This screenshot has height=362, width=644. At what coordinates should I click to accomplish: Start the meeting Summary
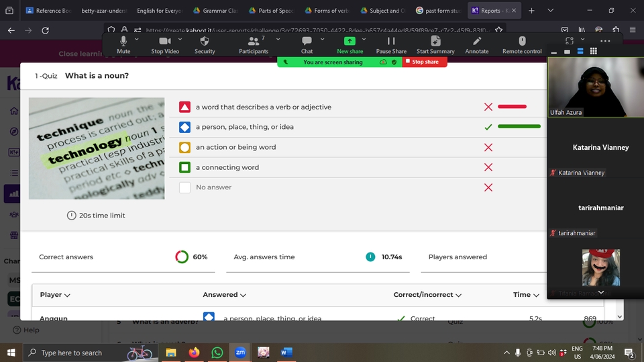[x=435, y=45]
